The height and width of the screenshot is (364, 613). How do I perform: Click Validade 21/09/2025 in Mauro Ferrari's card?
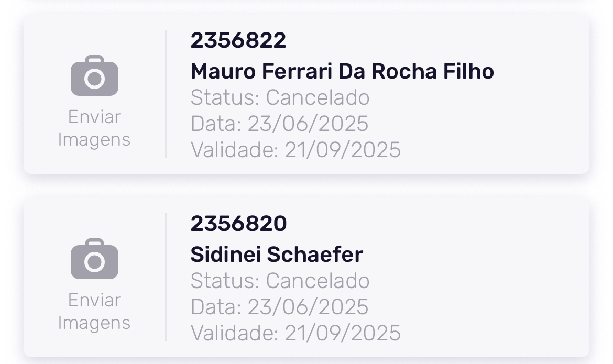tap(295, 150)
